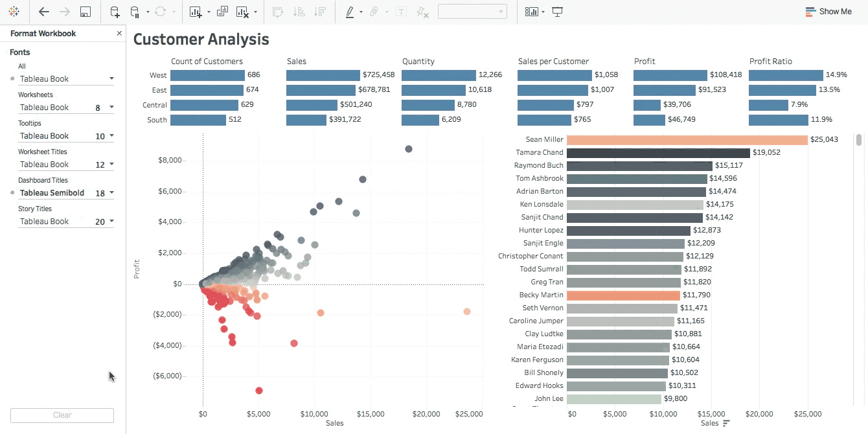Enter Presentation Mode
This screenshot has width=868, height=434.
point(557,12)
